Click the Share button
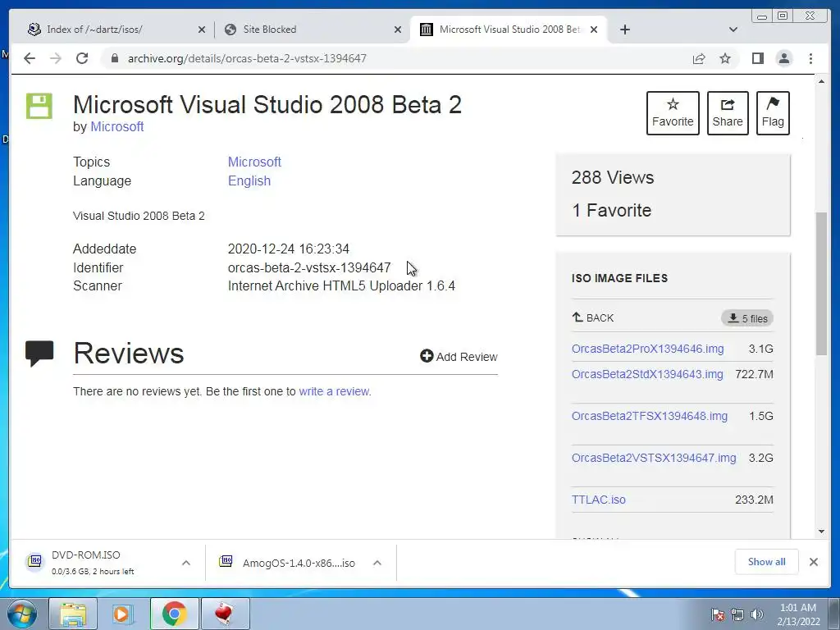The image size is (840, 630). point(728,113)
